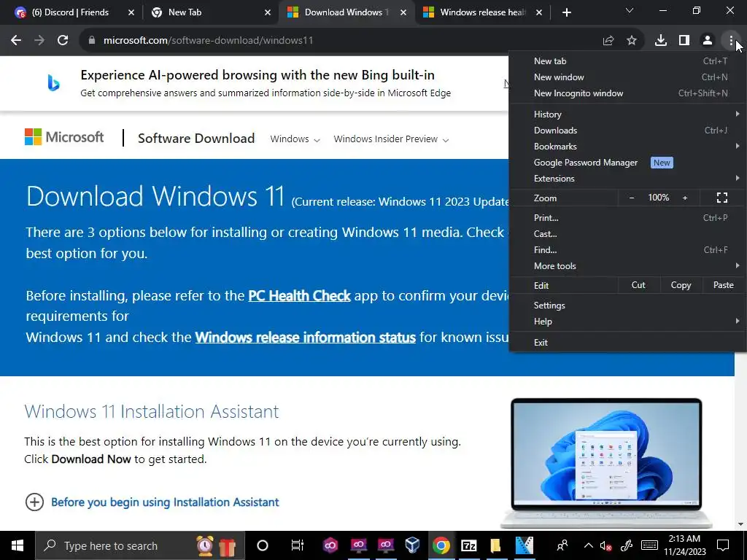The width and height of the screenshot is (747, 560).
Task: Close the Windows release health tab
Action: click(539, 12)
